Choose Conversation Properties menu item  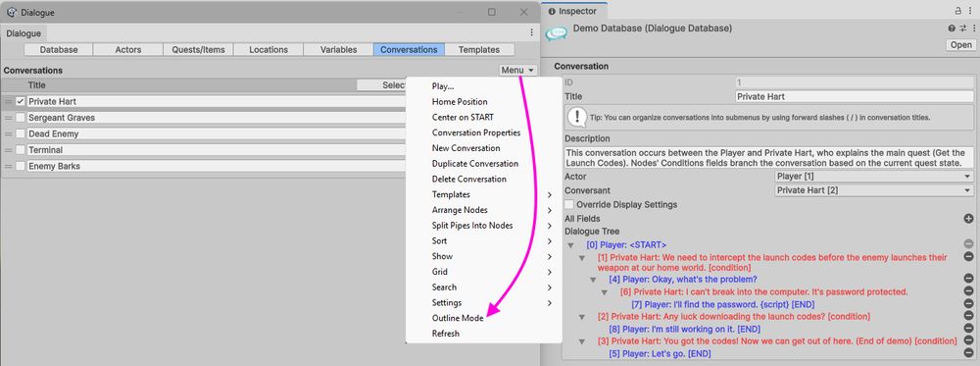(x=484, y=132)
